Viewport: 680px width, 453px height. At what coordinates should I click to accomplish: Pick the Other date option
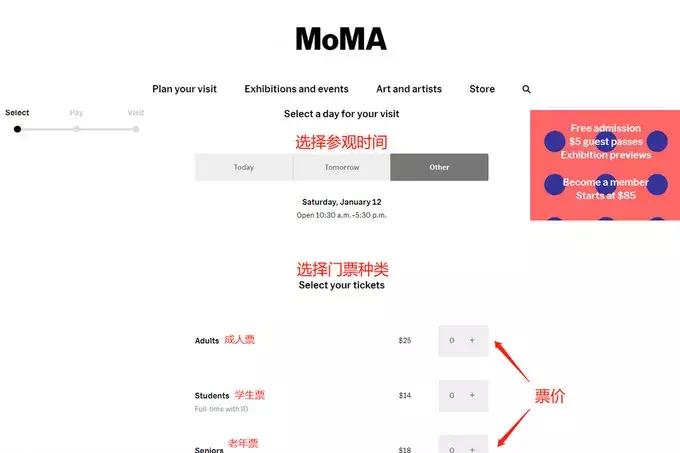[x=439, y=167]
